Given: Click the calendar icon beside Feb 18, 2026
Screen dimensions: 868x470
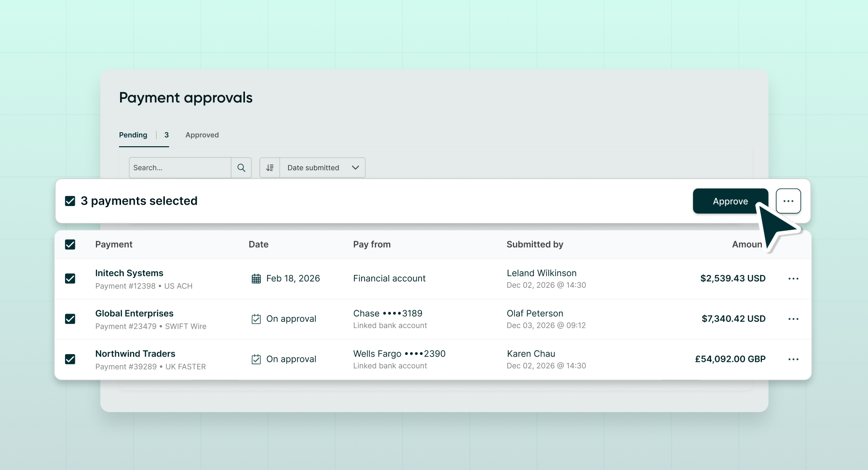Looking at the screenshot, I should coord(256,278).
